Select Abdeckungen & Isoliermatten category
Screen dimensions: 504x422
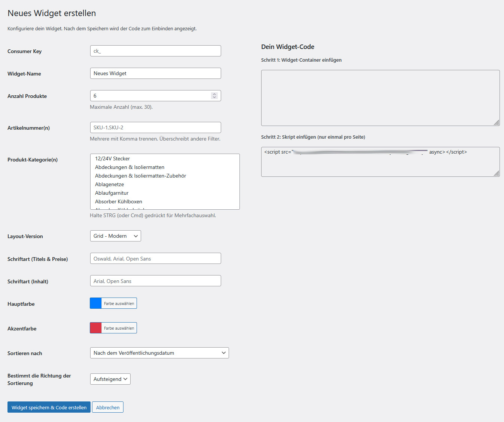[x=129, y=167]
